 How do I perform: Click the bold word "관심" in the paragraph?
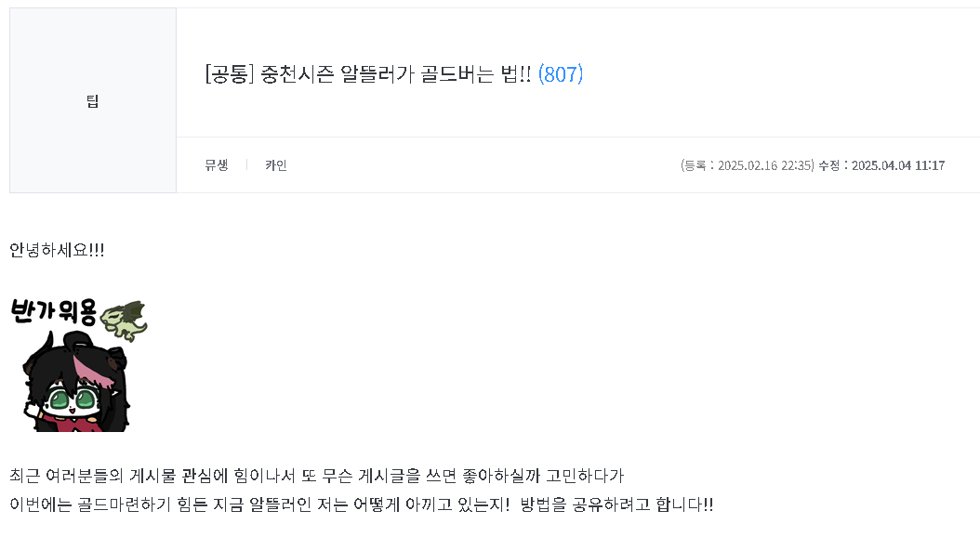coord(199,476)
